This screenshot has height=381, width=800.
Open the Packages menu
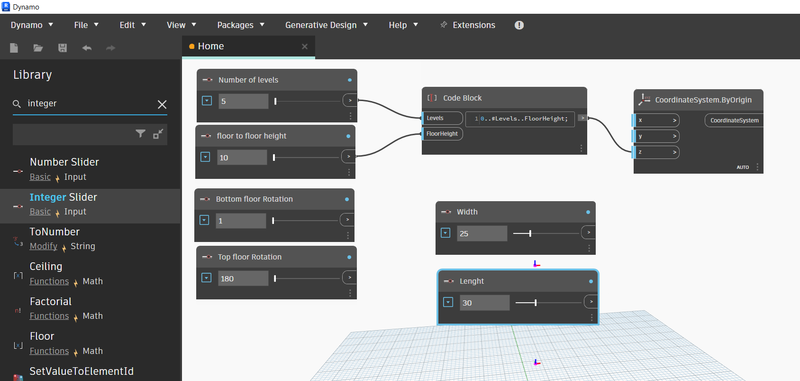(x=241, y=25)
